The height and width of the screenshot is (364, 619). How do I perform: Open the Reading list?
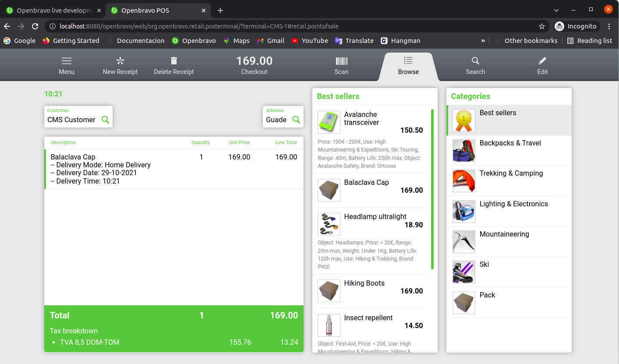click(590, 41)
